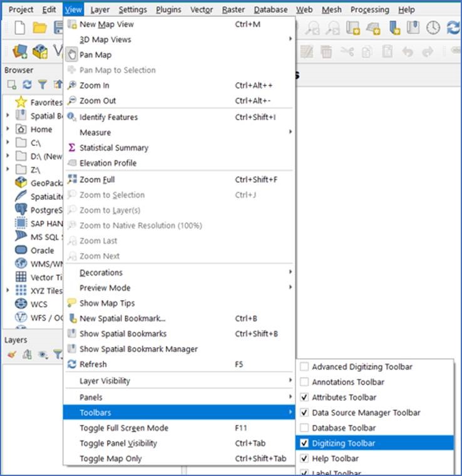Enable the Annotations Toolbar checkbox
Screen dimensions: 462x476
click(x=304, y=381)
